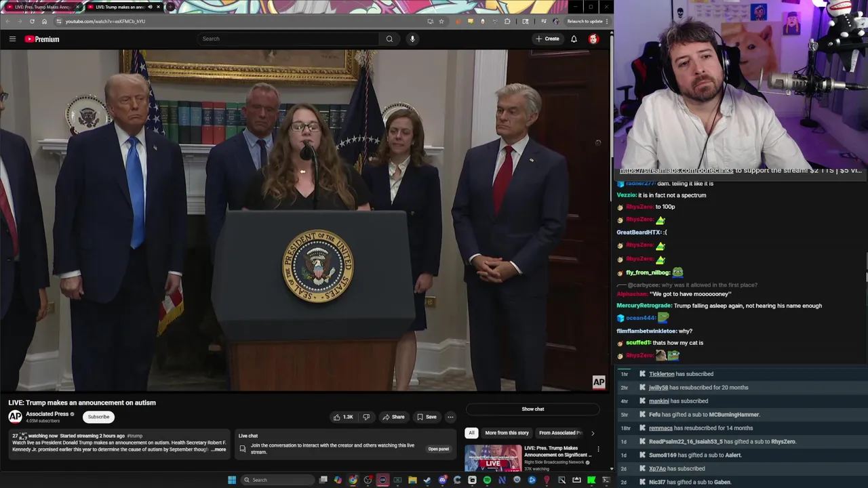Click 'Nic3l7 has gifted a sub' entry
The width and height of the screenshot is (868, 488).
tap(690, 483)
